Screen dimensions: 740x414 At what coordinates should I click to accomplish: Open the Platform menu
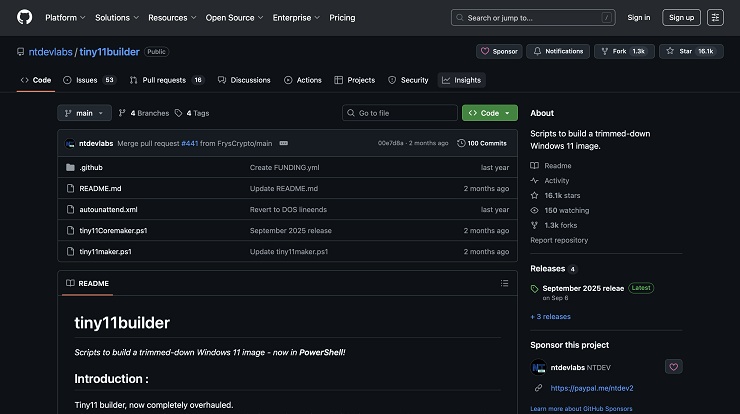[65, 17]
